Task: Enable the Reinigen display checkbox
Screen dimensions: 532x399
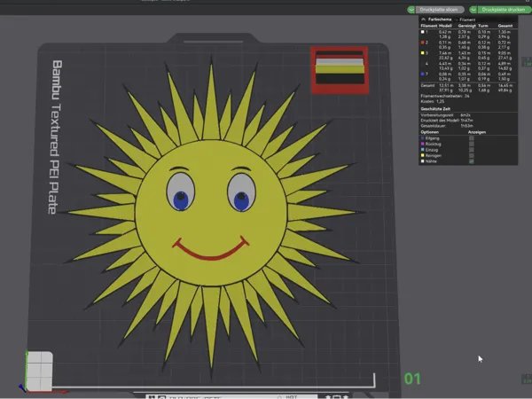Action: click(x=472, y=155)
